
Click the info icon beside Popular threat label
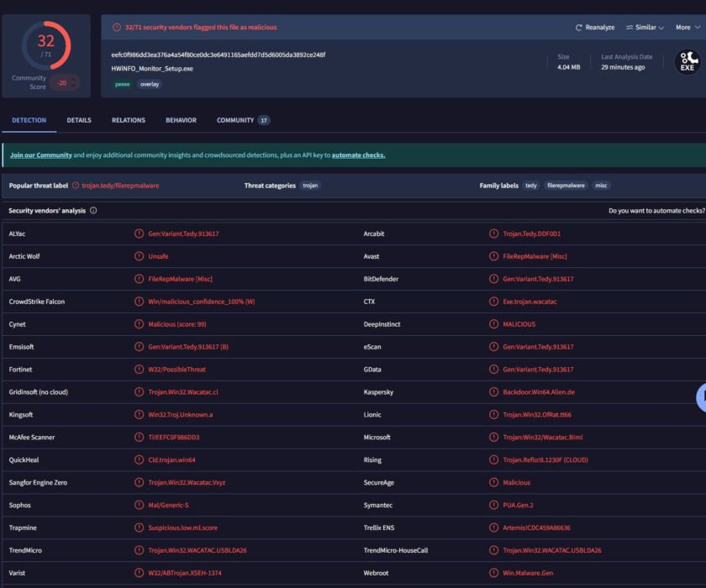[76, 186]
